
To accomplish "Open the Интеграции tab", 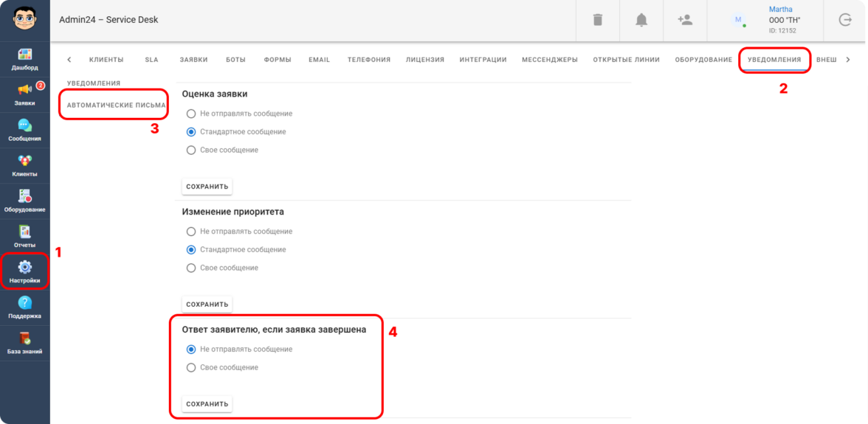I will coord(483,60).
